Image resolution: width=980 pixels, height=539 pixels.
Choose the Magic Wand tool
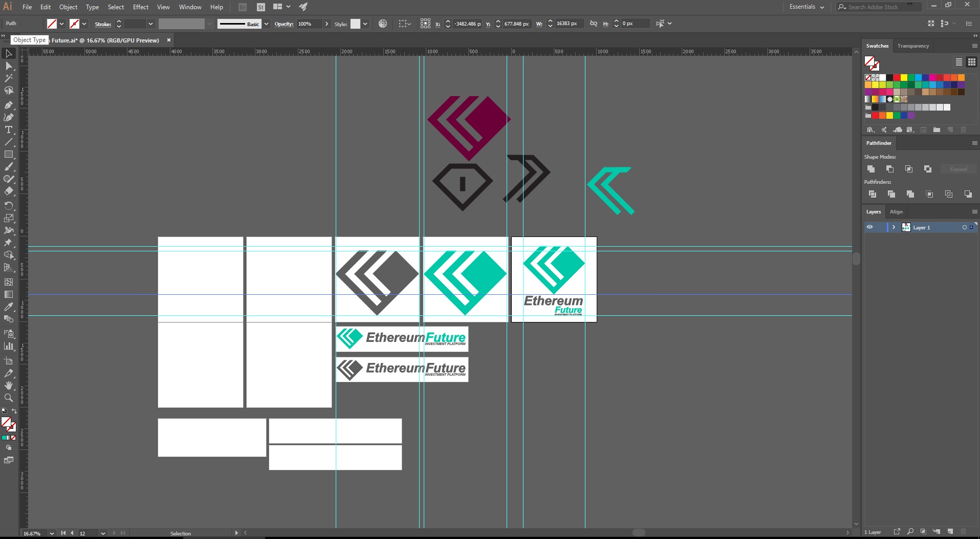[9, 78]
